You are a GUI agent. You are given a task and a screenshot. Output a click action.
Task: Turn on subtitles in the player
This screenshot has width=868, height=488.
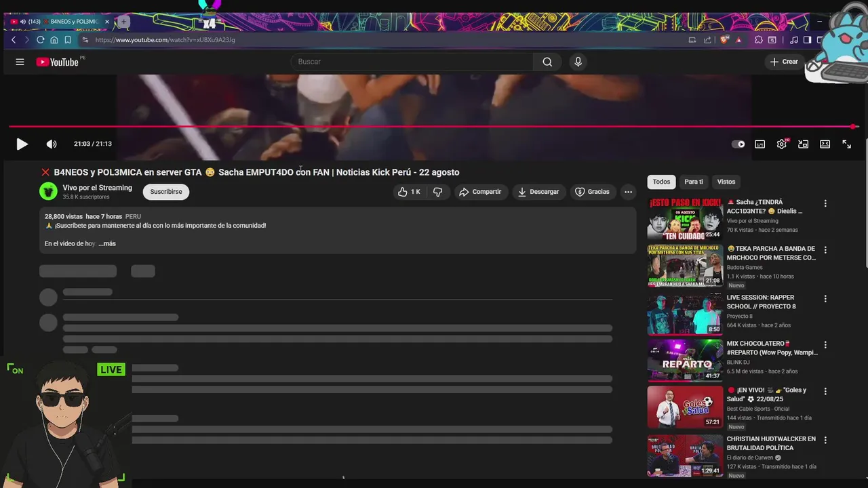pyautogui.click(x=760, y=144)
